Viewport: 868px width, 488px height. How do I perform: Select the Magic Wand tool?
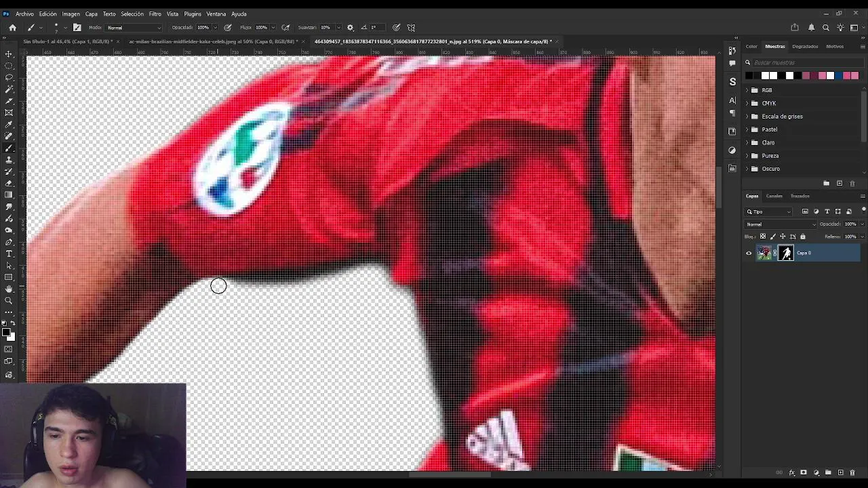pos(9,89)
